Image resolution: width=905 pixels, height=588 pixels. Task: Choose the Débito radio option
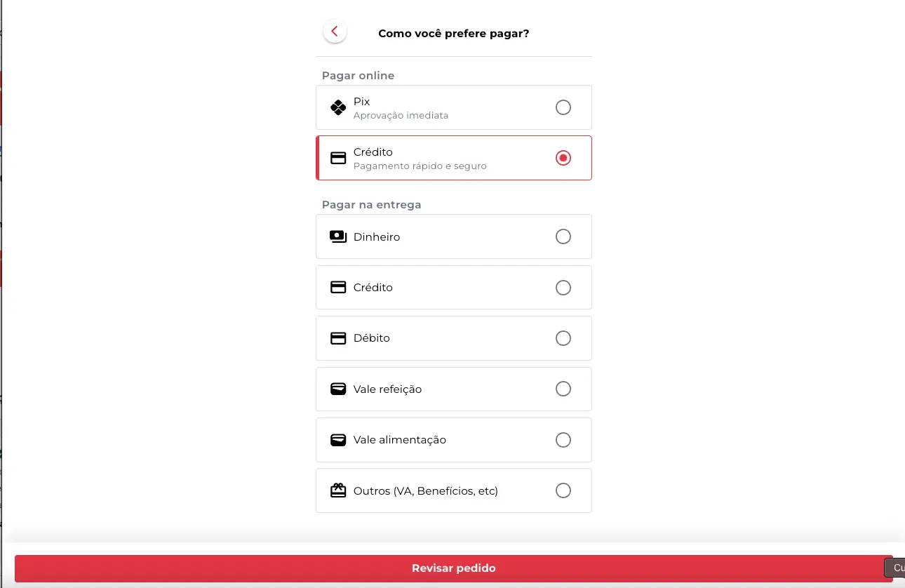[563, 338]
